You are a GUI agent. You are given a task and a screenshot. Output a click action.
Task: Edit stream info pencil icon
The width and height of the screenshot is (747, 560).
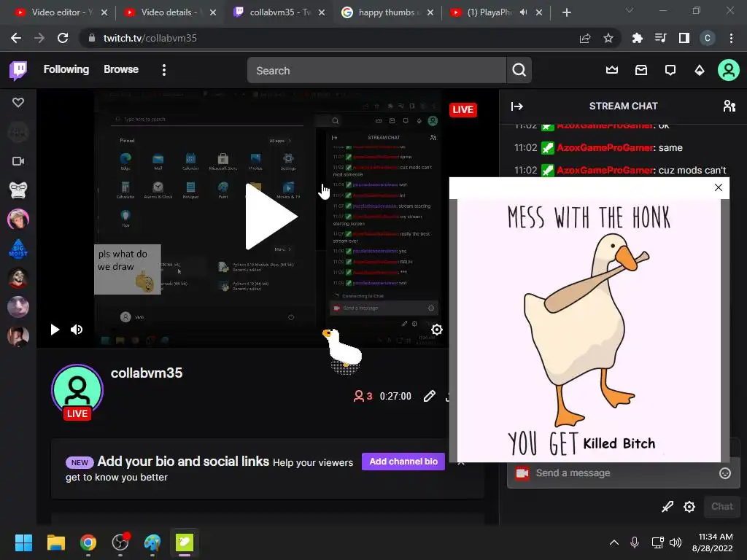point(429,396)
